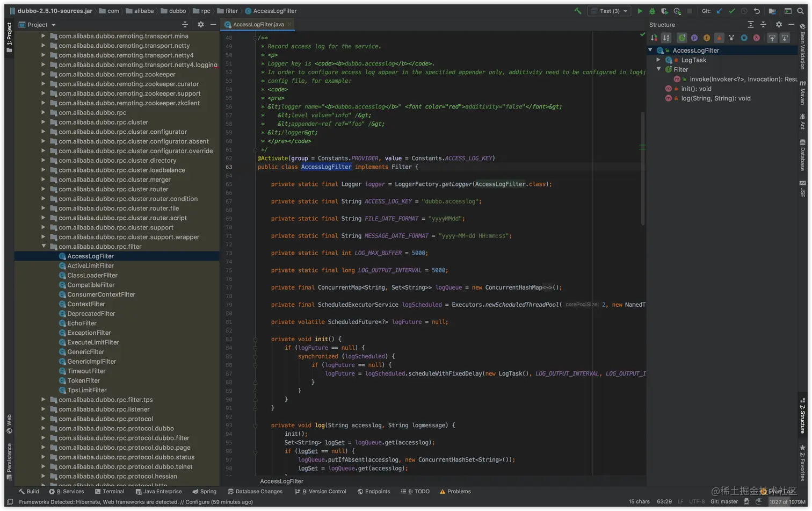Select init(): void in Structure panel

(696, 89)
